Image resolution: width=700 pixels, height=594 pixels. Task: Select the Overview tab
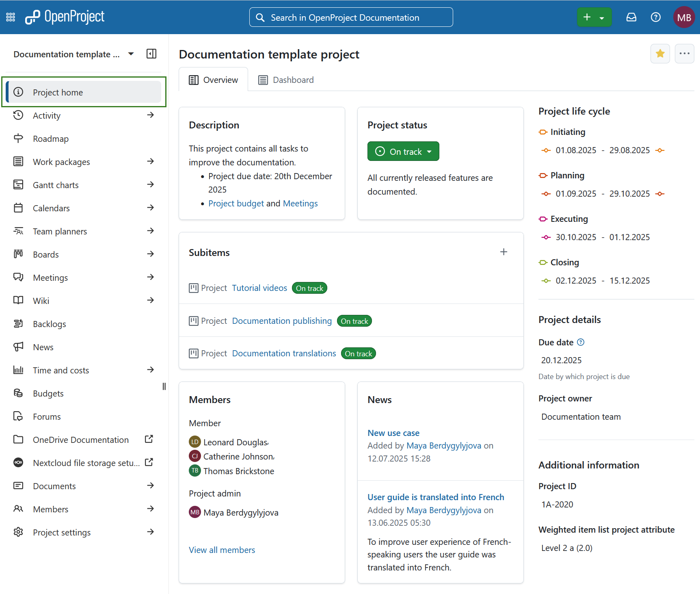(x=213, y=80)
